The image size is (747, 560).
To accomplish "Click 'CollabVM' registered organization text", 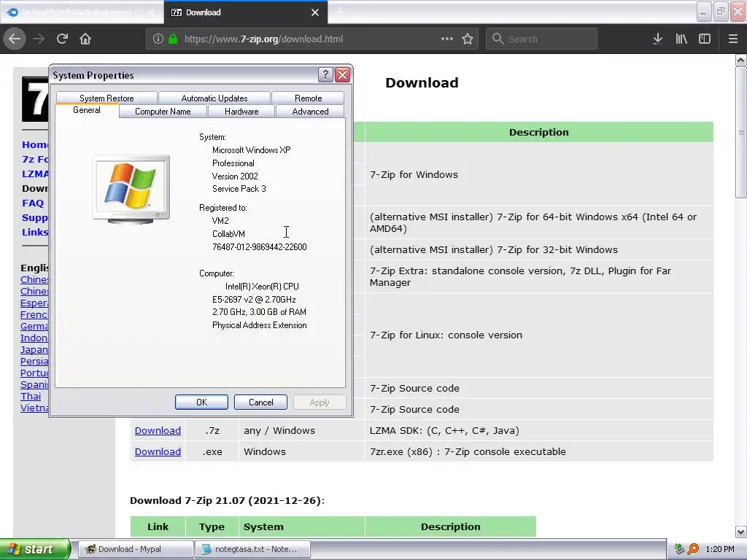I will pos(228,234).
